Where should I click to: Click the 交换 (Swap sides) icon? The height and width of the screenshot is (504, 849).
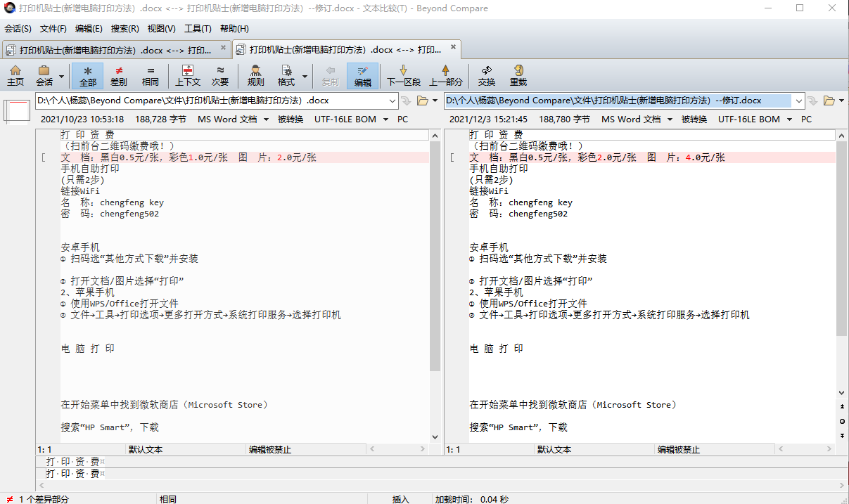coord(487,75)
